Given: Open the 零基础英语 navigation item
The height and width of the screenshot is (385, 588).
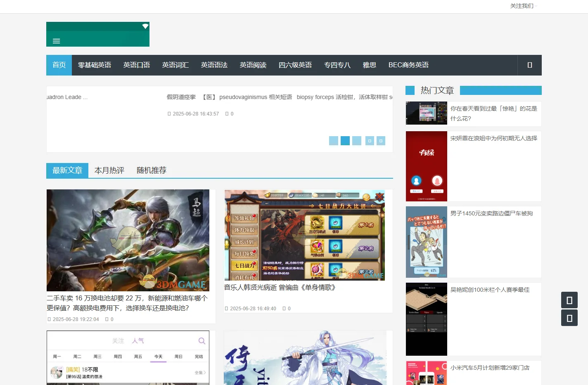Looking at the screenshot, I should pyautogui.click(x=95, y=65).
